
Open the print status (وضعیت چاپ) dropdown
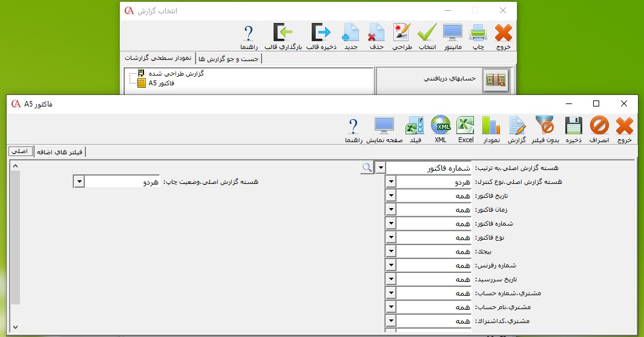point(79,182)
